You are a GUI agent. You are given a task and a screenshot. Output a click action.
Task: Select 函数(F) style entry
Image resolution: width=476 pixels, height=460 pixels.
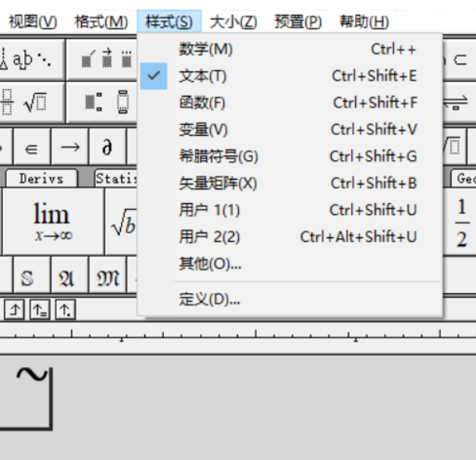(290, 102)
